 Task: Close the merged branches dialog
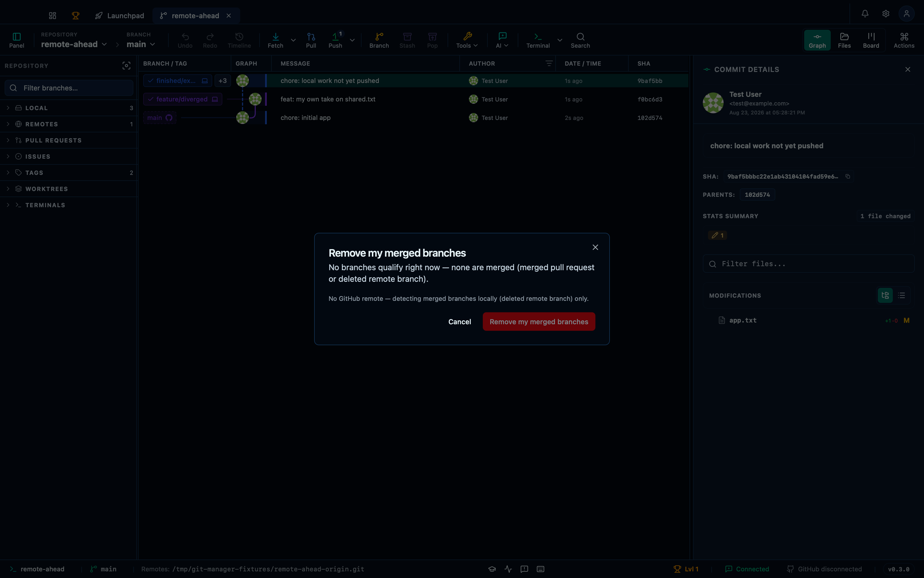[x=595, y=247]
